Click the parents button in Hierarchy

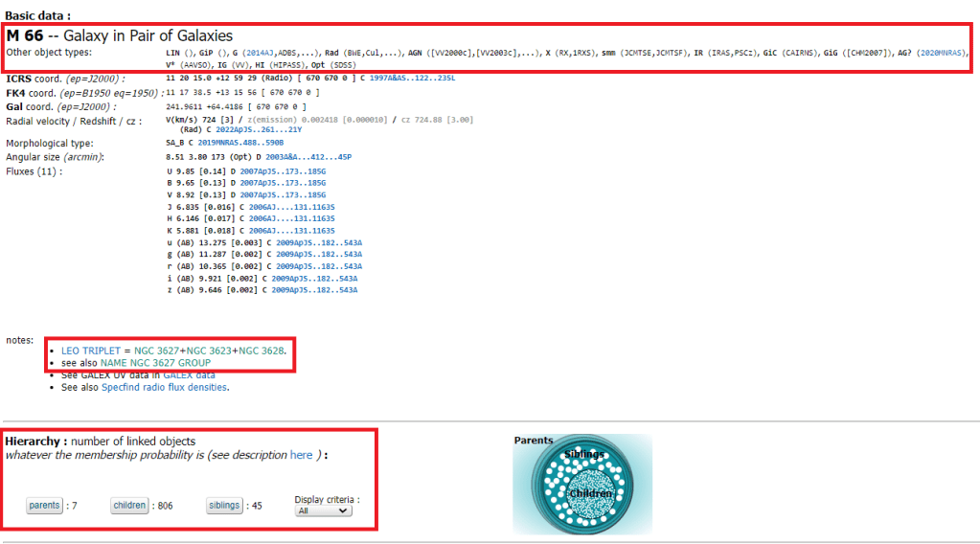pos(44,506)
